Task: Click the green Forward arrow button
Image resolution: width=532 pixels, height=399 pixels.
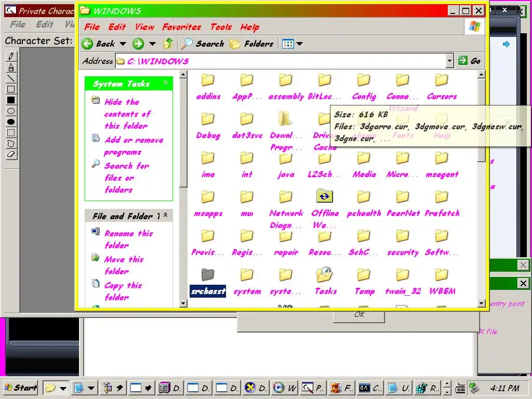Action: (x=138, y=44)
